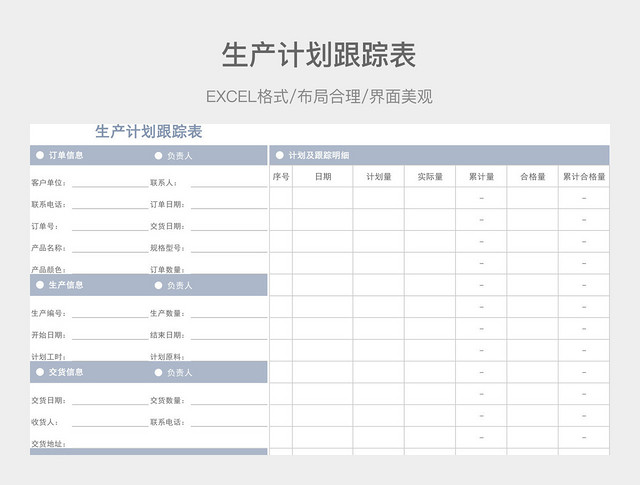Select the 实际量 column header
This screenshot has width=640, height=485.
click(x=430, y=176)
